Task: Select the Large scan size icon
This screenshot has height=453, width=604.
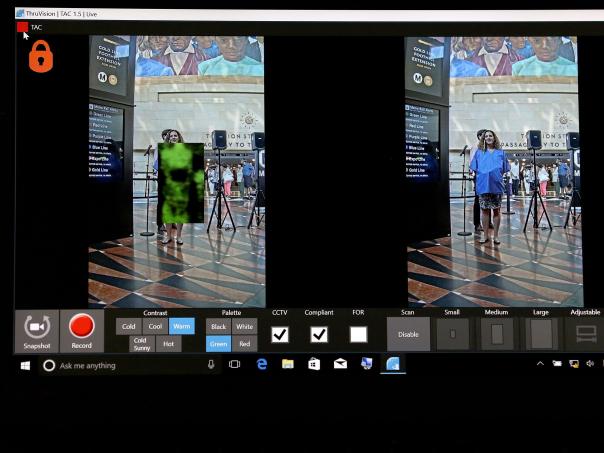Action: 541,333
